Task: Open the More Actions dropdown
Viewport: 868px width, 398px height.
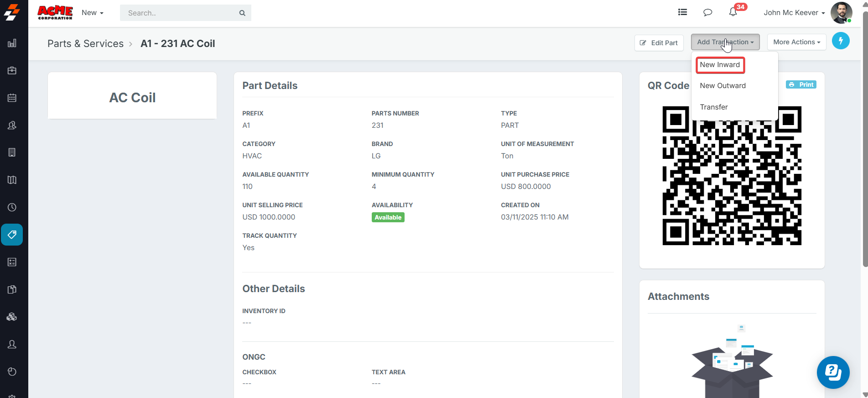Action: (x=796, y=42)
